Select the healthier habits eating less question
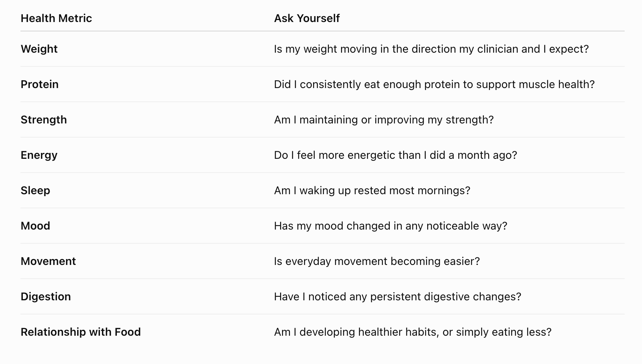Image resolution: width=642 pixels, height=364 pixels. coord(413,332)
